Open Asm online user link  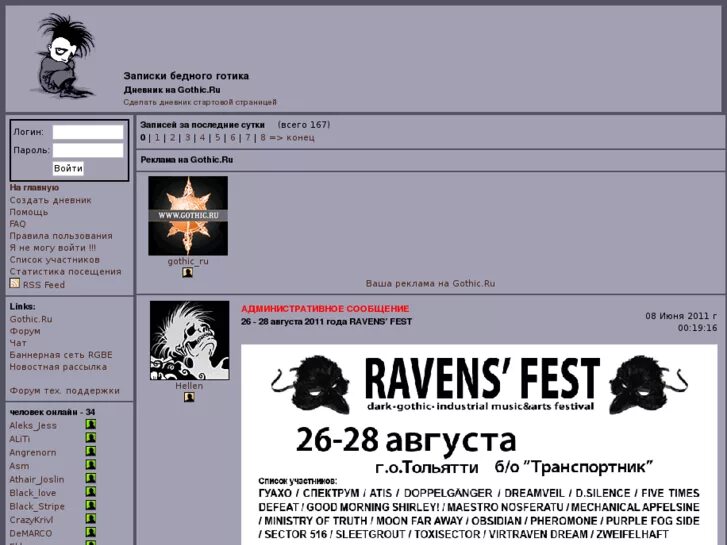click(x=19, y=466)
